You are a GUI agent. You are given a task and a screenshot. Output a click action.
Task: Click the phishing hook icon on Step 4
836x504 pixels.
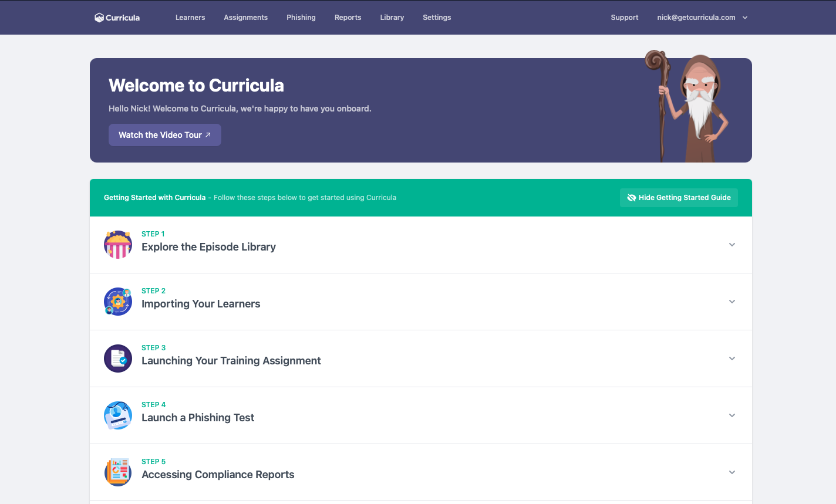117,415
